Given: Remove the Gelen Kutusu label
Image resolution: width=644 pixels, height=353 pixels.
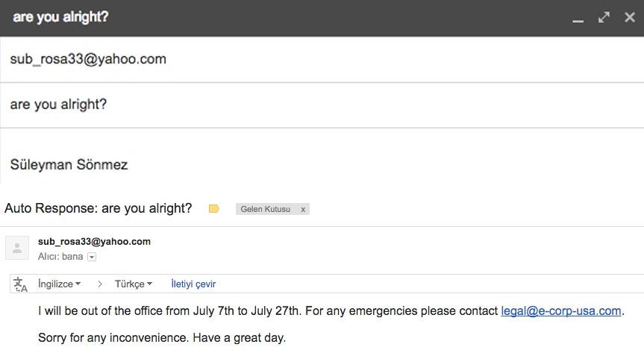Looking at the screenshot, I should click(x=302, y=210).
